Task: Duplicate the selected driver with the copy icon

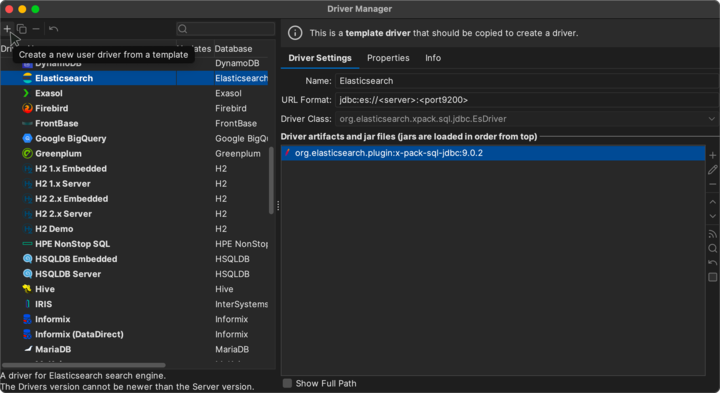Action: pyautogui.click(x=22, y=29)
